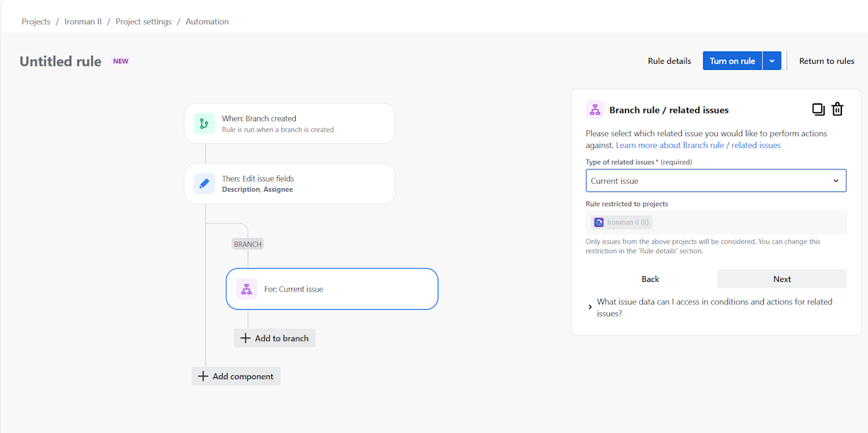Click the blue pencil Edit issue icon

[x=204, y=184]
